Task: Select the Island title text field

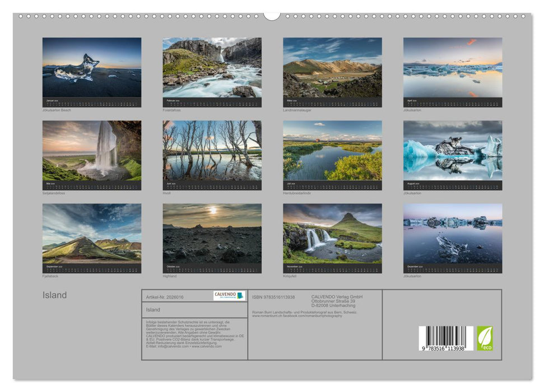Action: pyautogui.click(x=154, y=310)
